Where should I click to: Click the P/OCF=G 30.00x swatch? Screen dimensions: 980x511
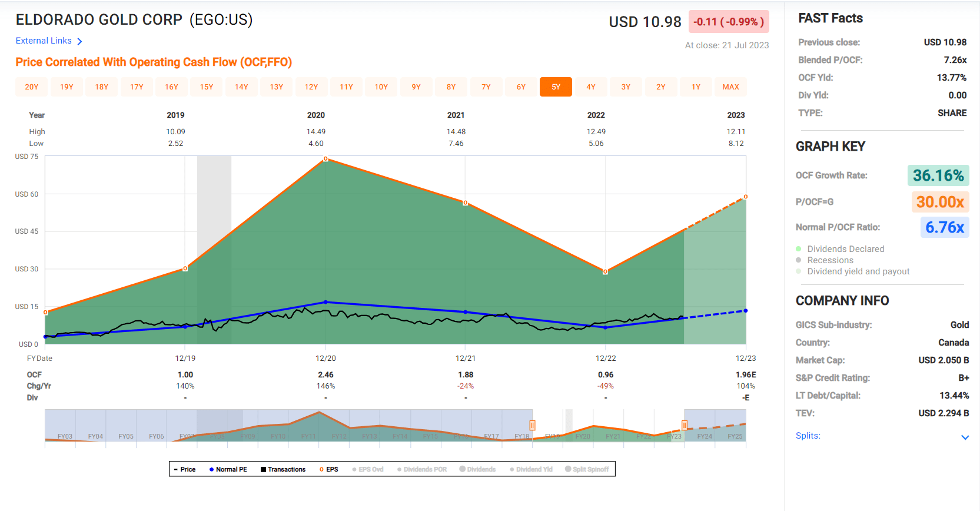940,202
